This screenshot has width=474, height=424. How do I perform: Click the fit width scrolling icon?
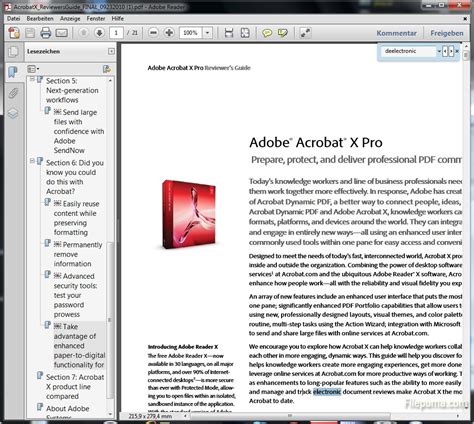coord(229,33)
